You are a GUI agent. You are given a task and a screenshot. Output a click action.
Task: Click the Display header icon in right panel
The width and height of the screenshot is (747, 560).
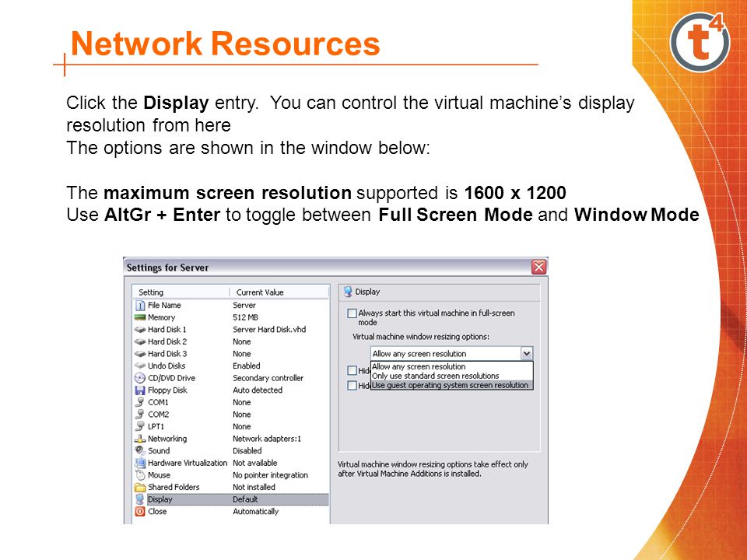tap(349, 292)
